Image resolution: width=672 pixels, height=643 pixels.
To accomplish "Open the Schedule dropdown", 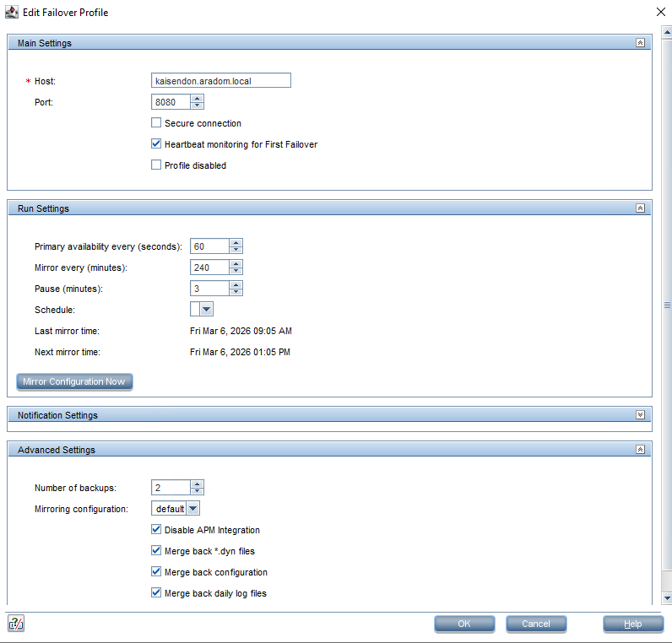I will [x=207, y=310].
